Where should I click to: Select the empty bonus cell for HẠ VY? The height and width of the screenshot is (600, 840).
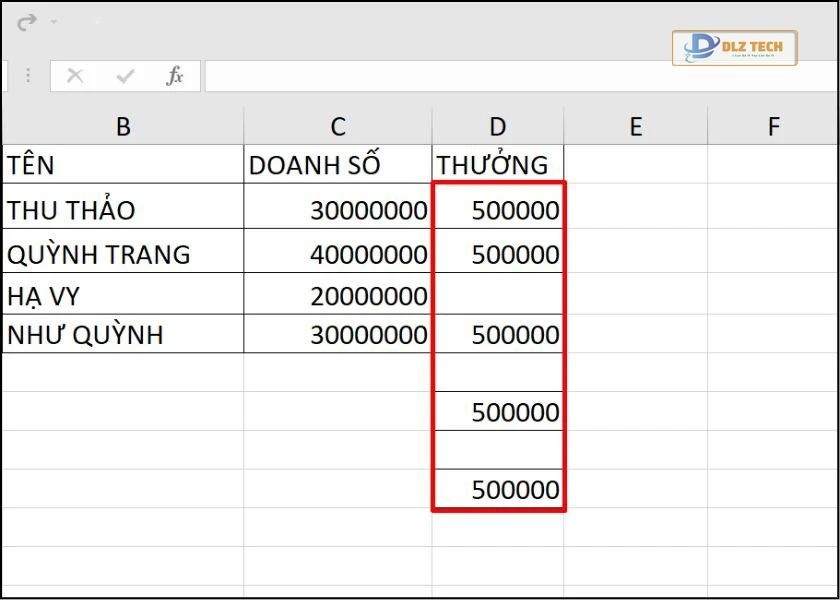[x=498, y=295]
